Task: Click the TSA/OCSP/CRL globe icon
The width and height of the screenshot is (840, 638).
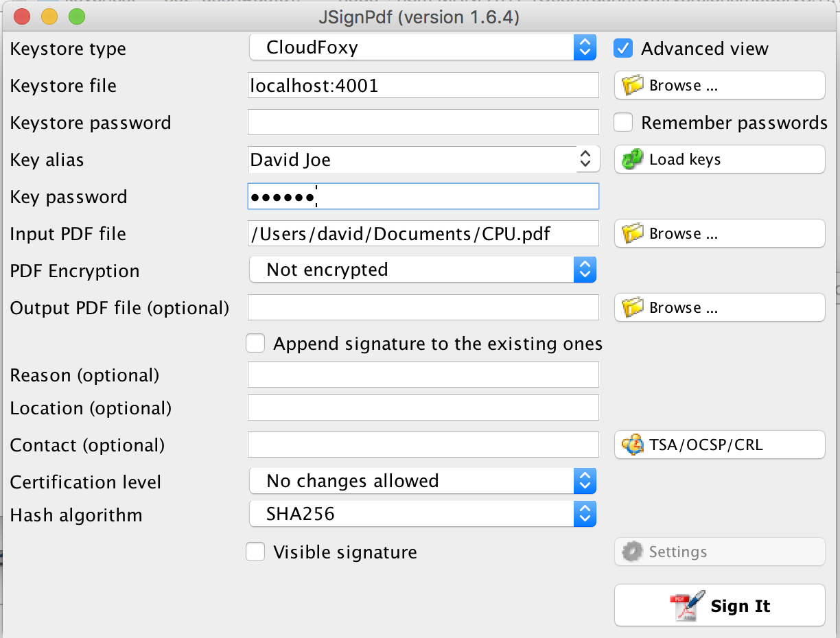Action: click(x=632, y=445)
